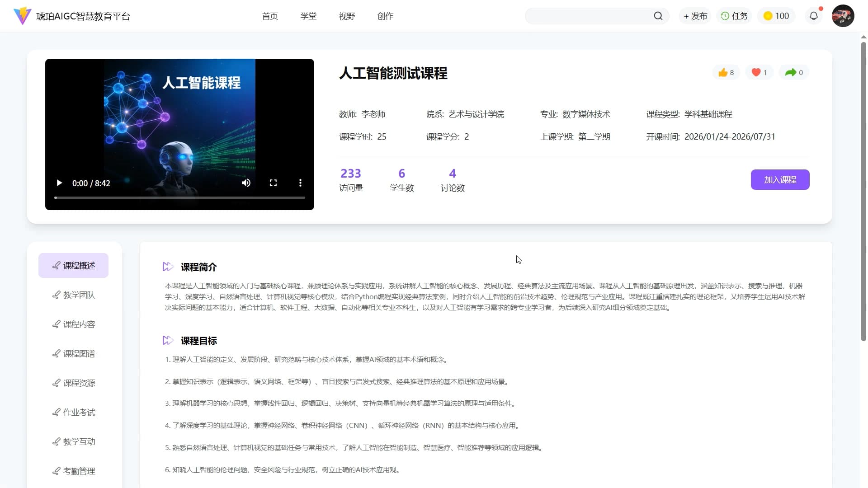
Task: Click the 6 学生数 statistic
Action: (402, 180)
